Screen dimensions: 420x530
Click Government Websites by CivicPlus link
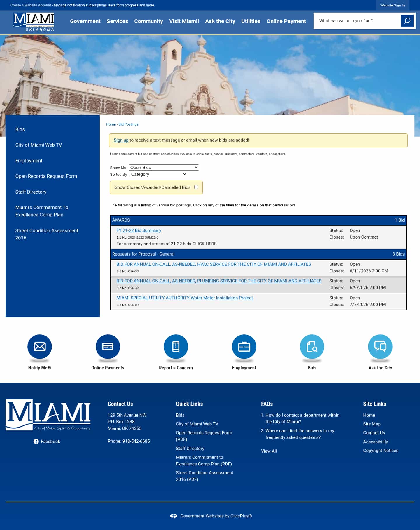click(x=216, y=516)
